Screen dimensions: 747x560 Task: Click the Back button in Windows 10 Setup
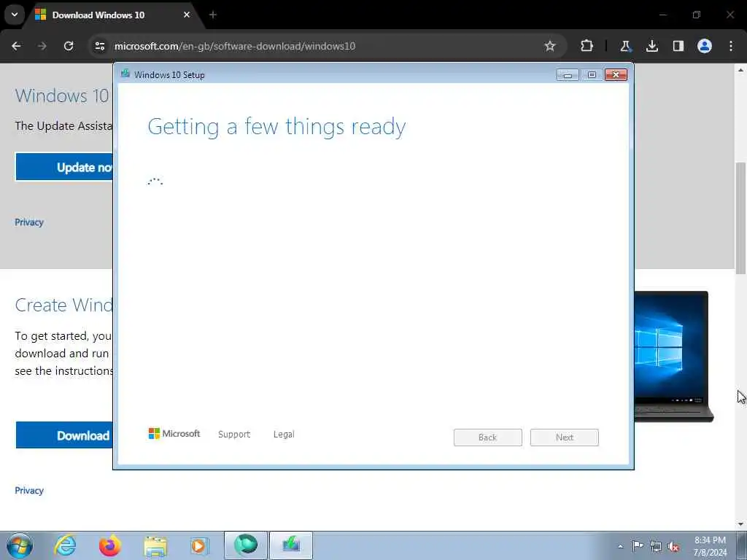(488, 437)
